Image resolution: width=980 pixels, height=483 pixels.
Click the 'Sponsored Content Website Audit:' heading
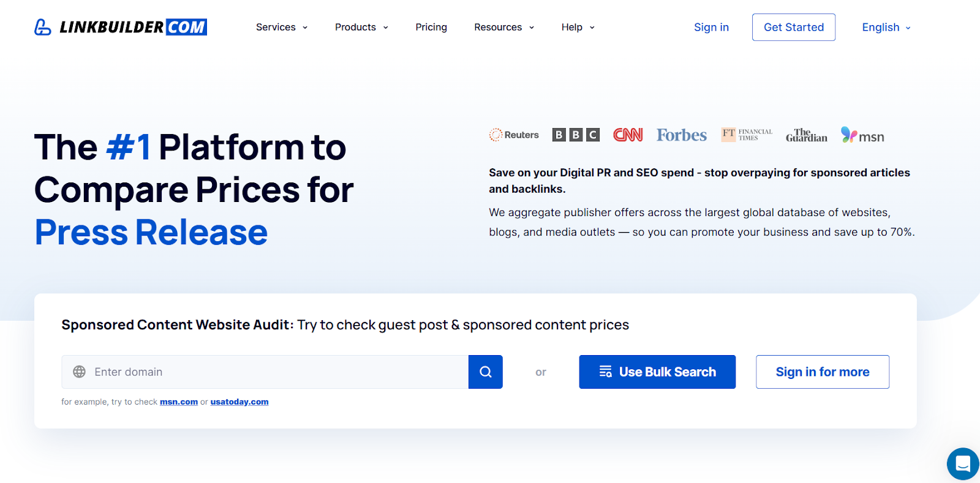click(178, 324)
